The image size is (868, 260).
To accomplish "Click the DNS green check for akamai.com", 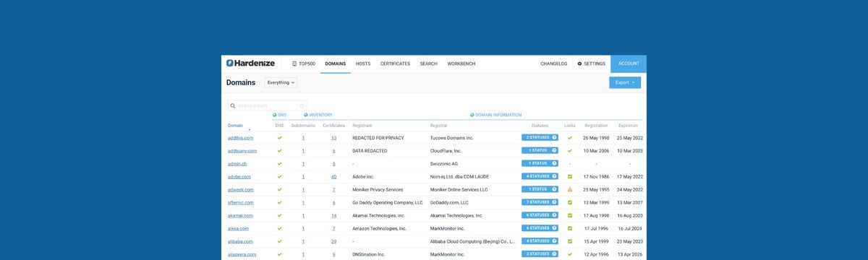I will point(279,215).
